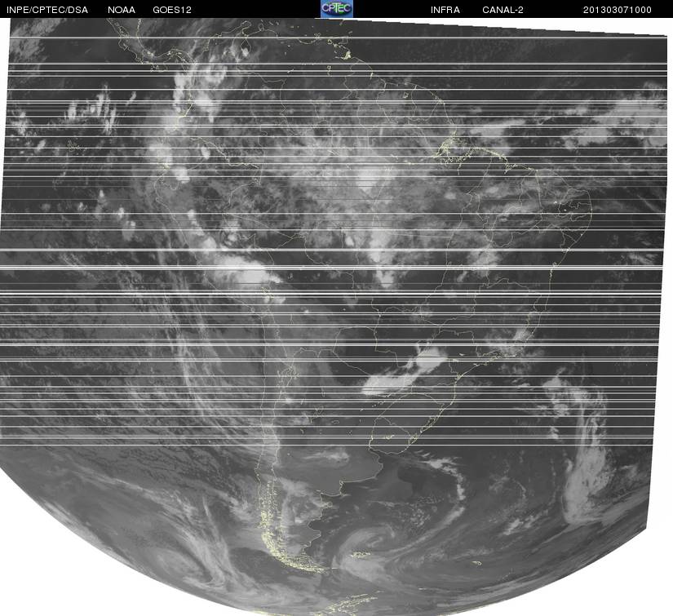Click the 201303071000 timestamp

(618, 10)
